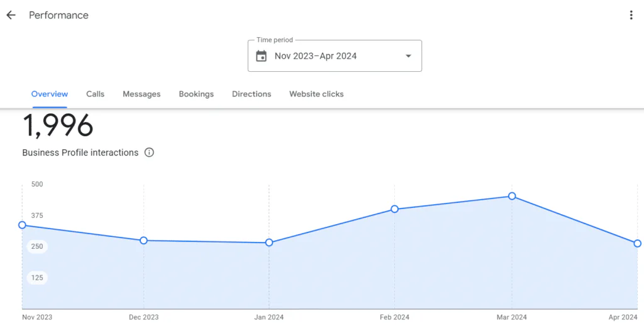Click the Nov 2023 data point on chart
644x325 pixels.
(x=22, y=225)
